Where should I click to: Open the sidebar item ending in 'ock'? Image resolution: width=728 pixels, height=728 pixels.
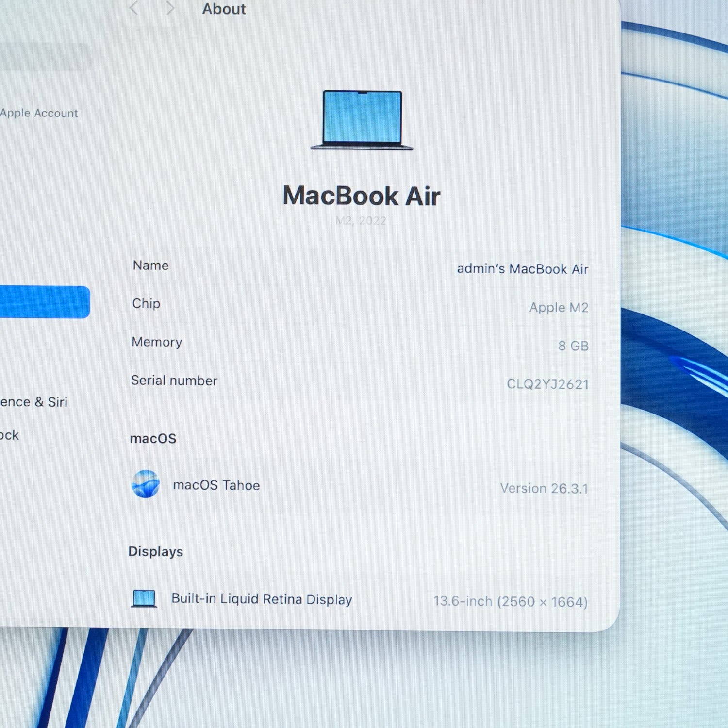click(9, 435)
